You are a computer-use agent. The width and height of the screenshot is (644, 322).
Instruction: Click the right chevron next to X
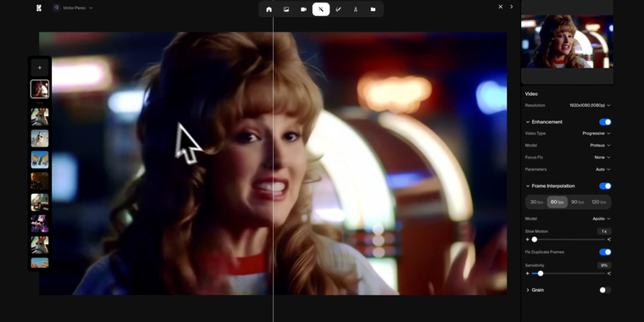511,7
